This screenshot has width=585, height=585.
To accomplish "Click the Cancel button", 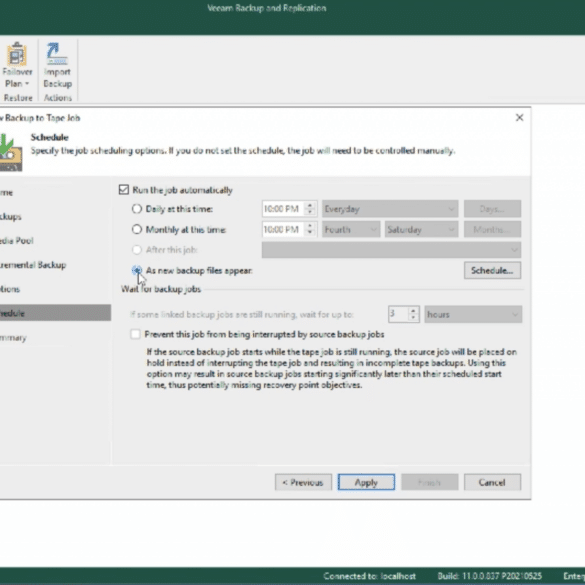I will click(492, 482).
